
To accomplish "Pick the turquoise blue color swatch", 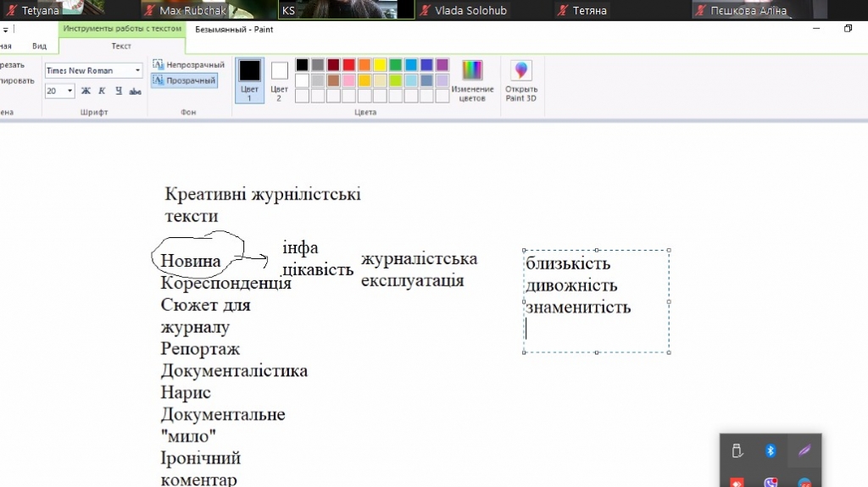I will pos(411,64).
